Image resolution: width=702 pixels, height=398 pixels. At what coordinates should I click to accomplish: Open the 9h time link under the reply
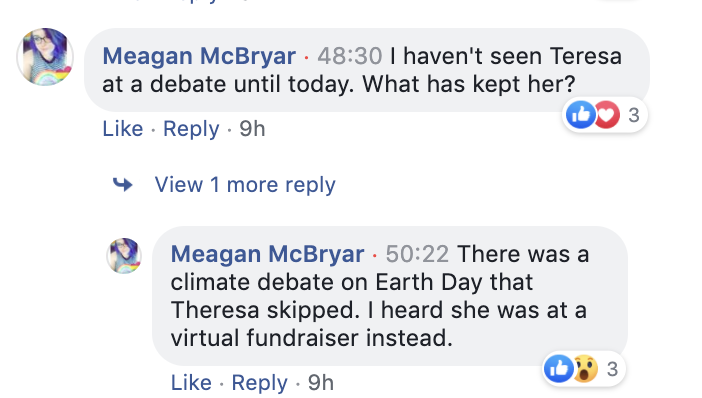(321, 383)
